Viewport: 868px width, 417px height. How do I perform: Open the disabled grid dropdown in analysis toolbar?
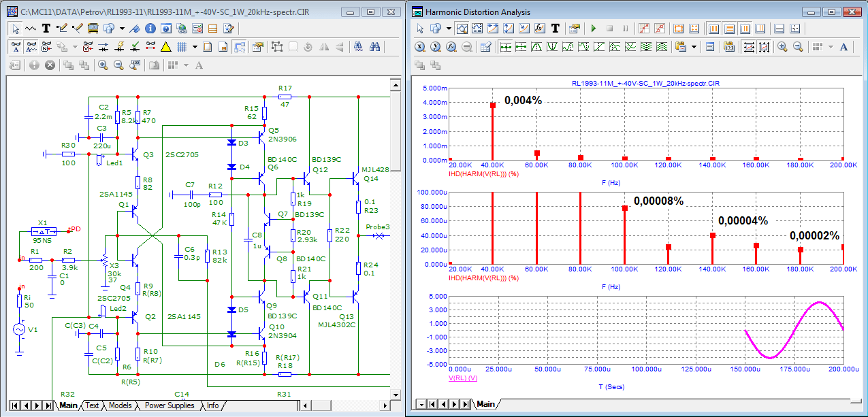click(x=831, y=47)
